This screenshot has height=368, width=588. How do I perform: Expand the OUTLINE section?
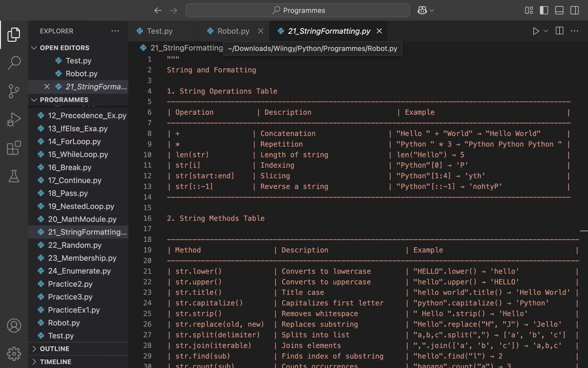click(x=54, y=349)
